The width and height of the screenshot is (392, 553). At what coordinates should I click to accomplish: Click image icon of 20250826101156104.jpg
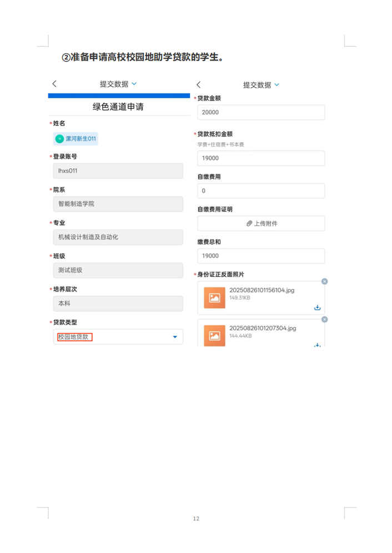click(214, 298)
